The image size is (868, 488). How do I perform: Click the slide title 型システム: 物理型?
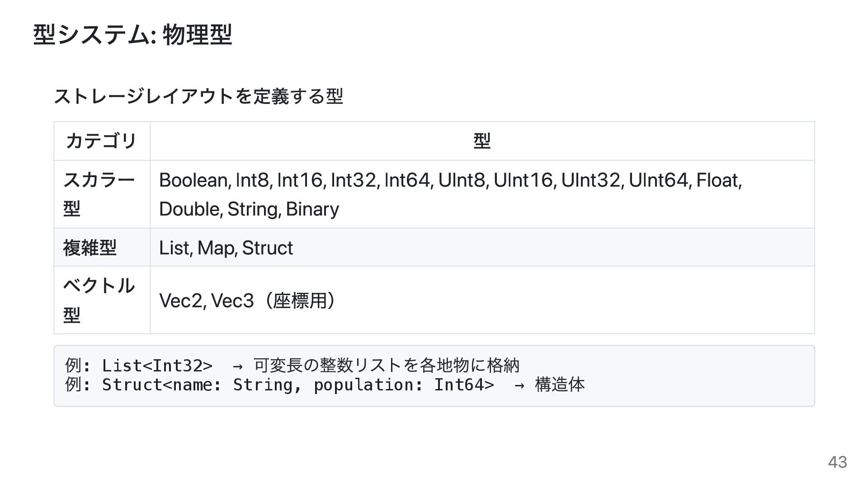point(132,35)
